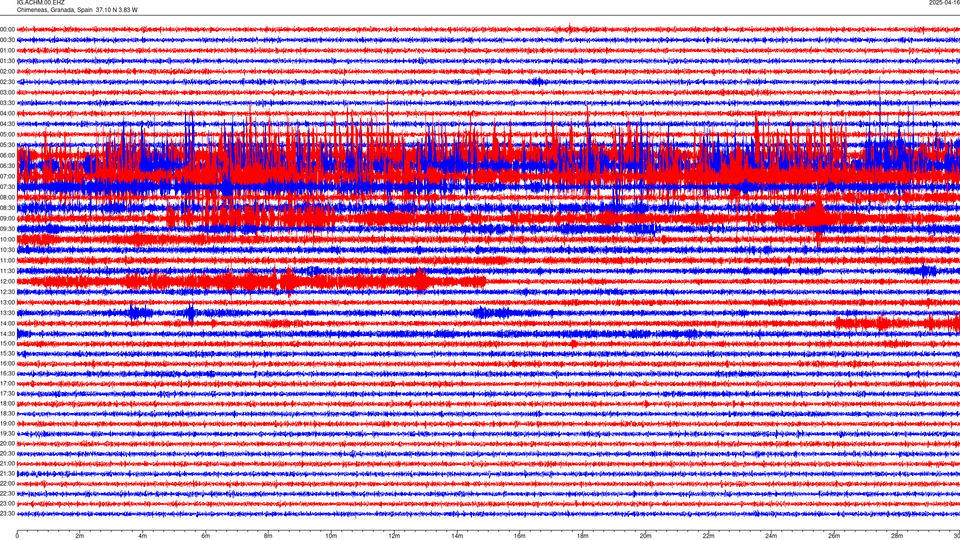Viewport: 960px width, 540px height.
Task: Click the 6m tick label on minute axis
Action: tap(205, 536)
